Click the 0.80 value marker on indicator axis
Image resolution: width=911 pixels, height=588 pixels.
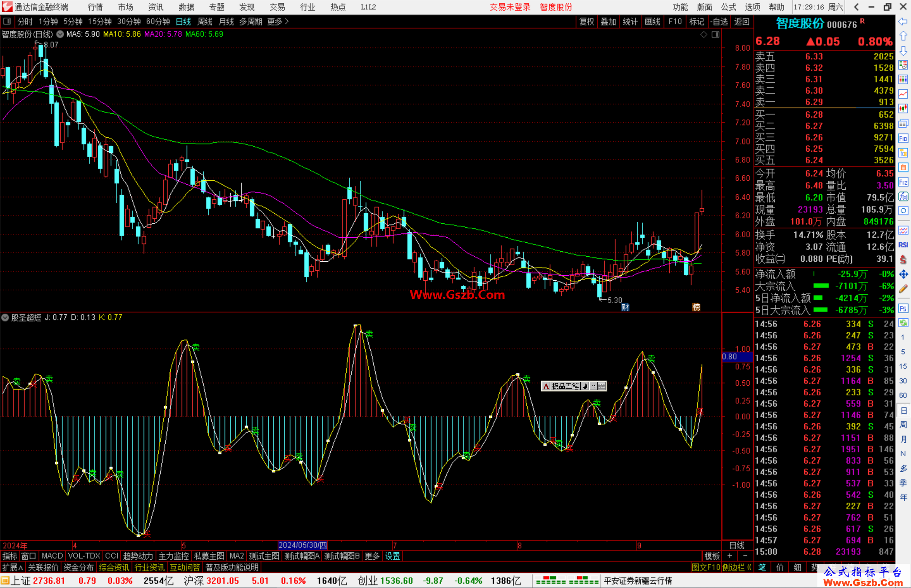[737, 357]
